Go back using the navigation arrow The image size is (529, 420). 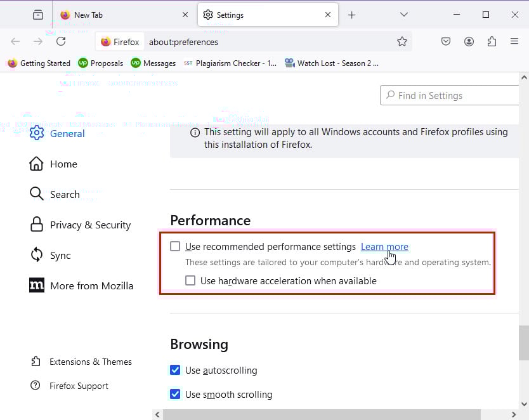pos(15,41)
